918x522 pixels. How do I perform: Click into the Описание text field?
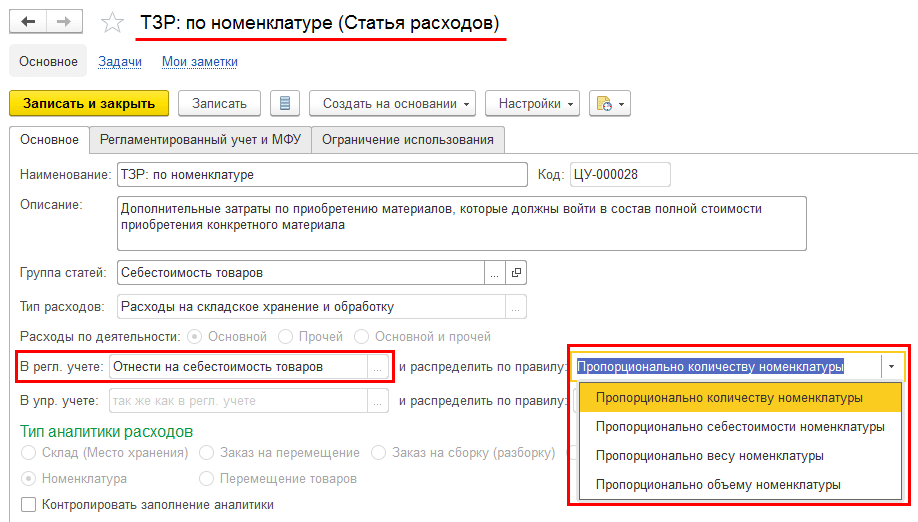click(x=461, y=223)
